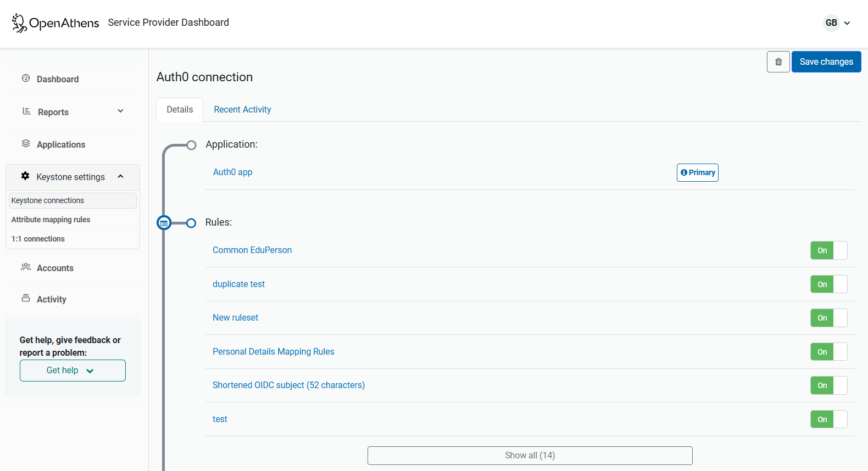Click the Activity stack icon
The width and height of the screenshot is (868, 471).
26,298
